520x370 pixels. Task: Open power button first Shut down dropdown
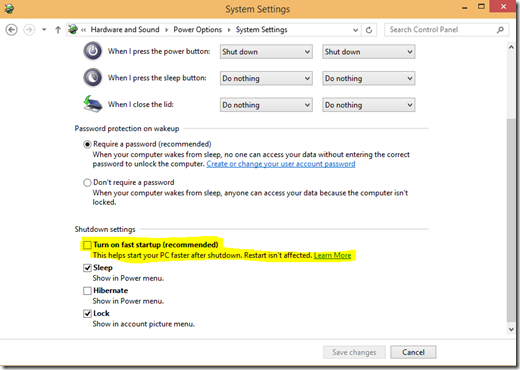(266, 52)
